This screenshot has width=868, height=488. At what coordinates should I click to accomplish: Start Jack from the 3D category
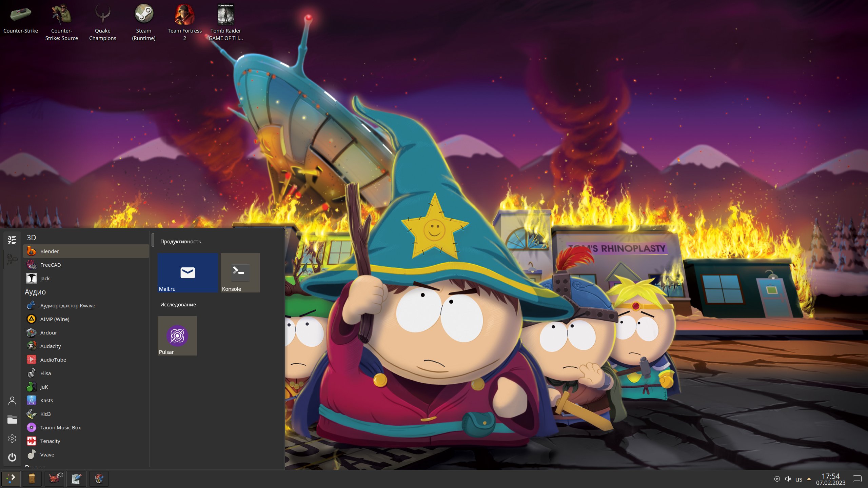(x=86, y=278)
